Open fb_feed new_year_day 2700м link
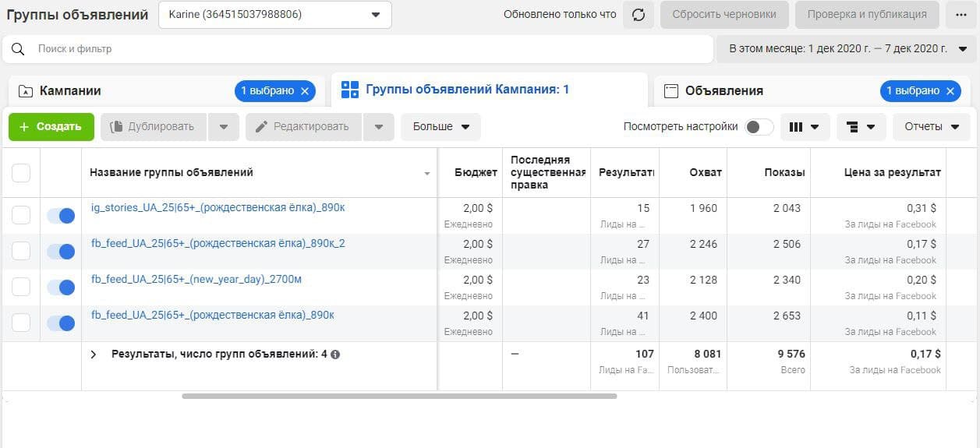 [196, 279]
